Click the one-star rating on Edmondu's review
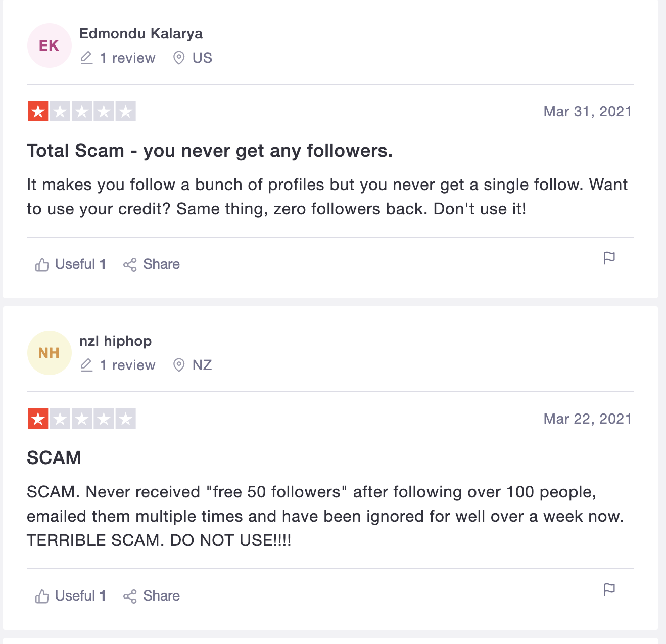Viewport: 666px width, 644px height. pos(38,112)
